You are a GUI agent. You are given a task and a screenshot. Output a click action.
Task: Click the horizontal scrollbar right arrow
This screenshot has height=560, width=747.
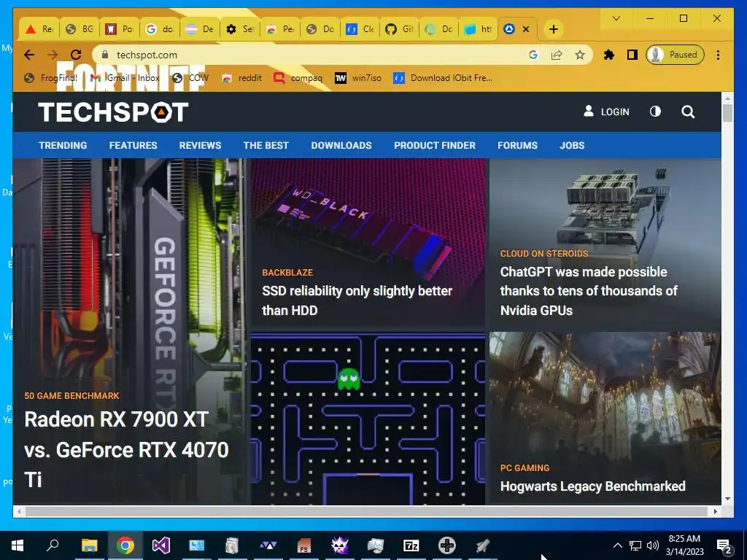[x=716, y=511]
